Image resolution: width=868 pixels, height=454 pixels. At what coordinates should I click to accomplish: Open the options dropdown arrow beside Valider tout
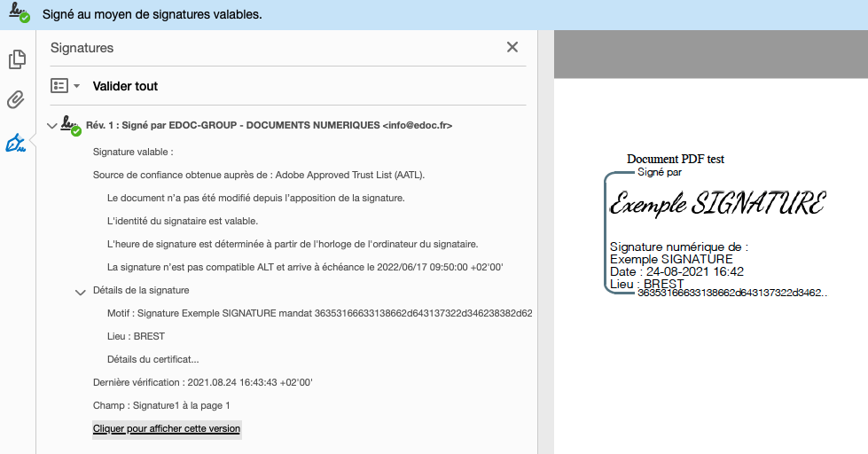[77, 86]
